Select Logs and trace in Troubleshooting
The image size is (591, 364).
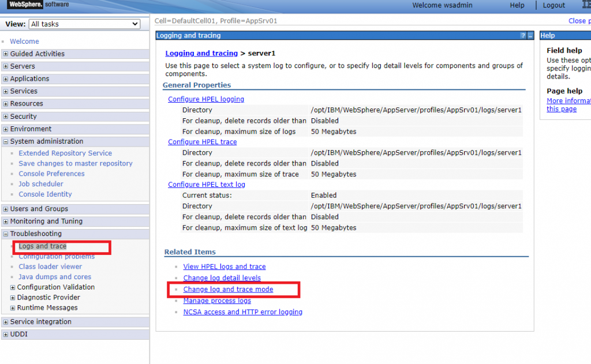43,246
